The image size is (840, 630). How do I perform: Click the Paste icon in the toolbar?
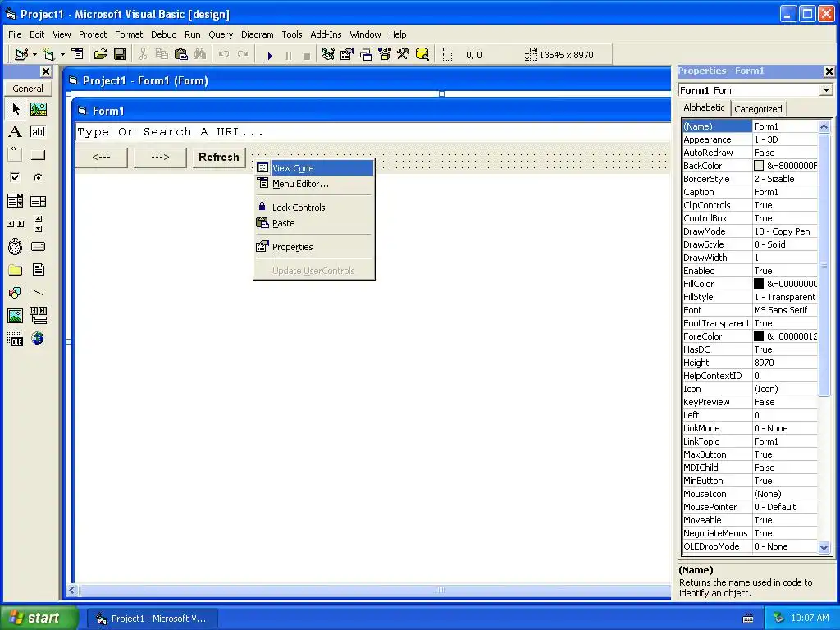(x=181, y=55)
